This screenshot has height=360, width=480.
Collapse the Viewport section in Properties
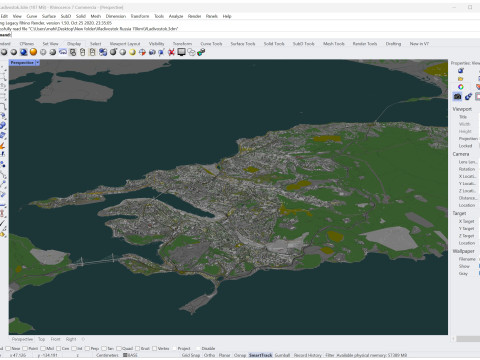tap(462, 109)
